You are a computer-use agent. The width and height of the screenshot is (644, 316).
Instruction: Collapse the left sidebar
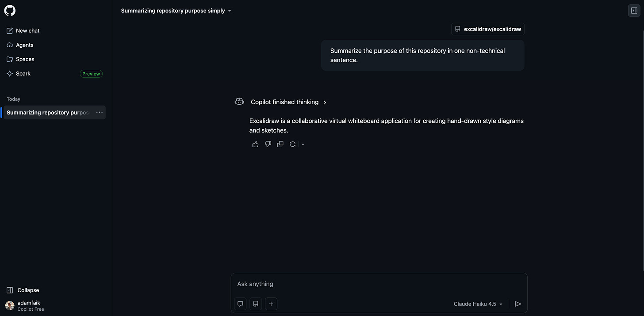tap(23, 290)
